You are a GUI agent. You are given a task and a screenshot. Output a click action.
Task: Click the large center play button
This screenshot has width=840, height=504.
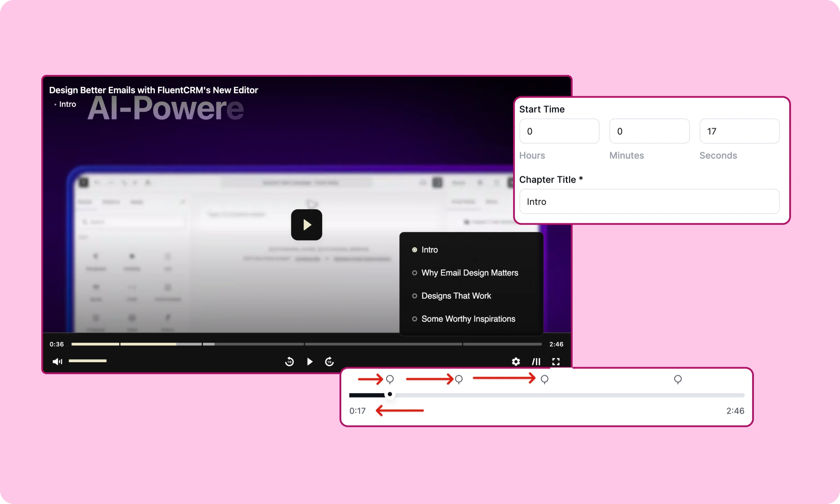pos(307,225)
